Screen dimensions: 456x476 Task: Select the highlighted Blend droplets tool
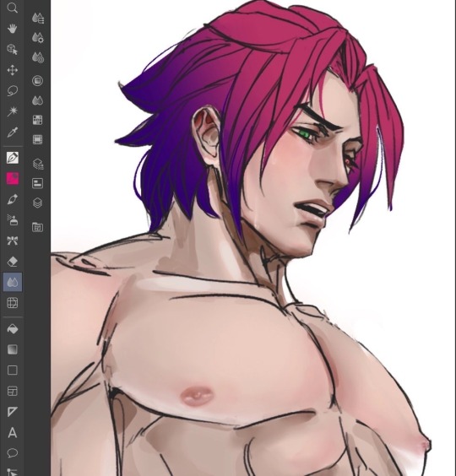[x=13, y=282]
